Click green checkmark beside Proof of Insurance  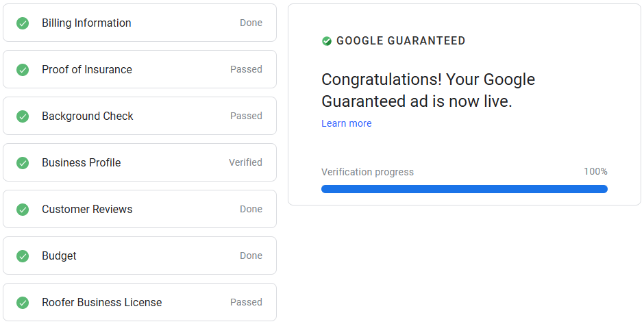[x=23, y=70]
